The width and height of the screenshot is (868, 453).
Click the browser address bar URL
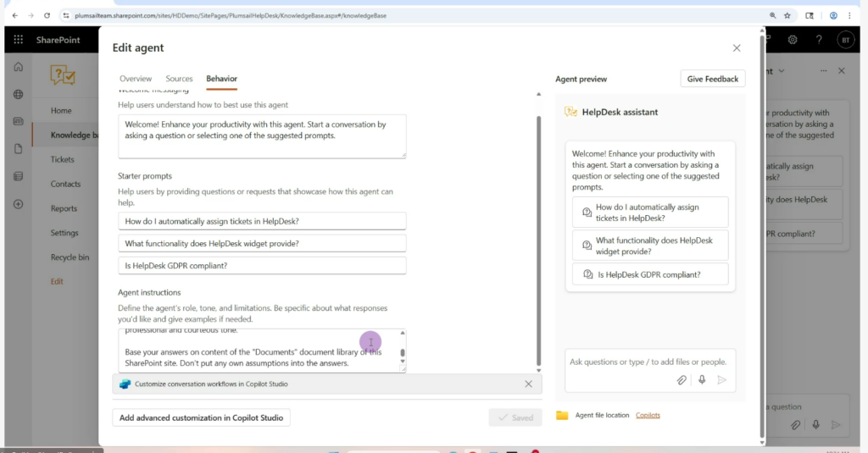tap(231, 15)
